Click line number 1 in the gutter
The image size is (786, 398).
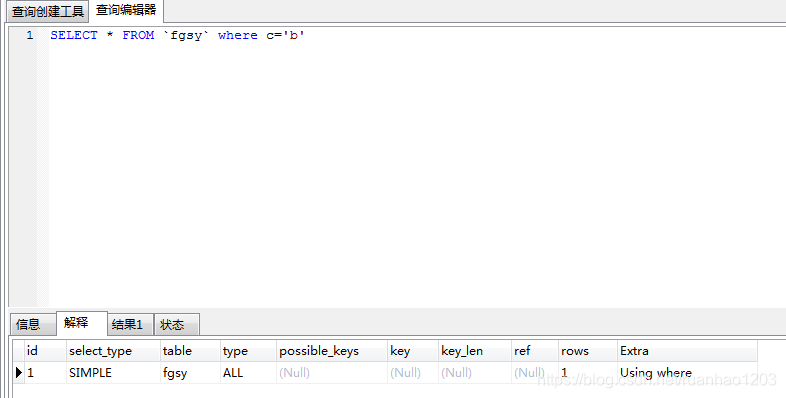point(30,35)
